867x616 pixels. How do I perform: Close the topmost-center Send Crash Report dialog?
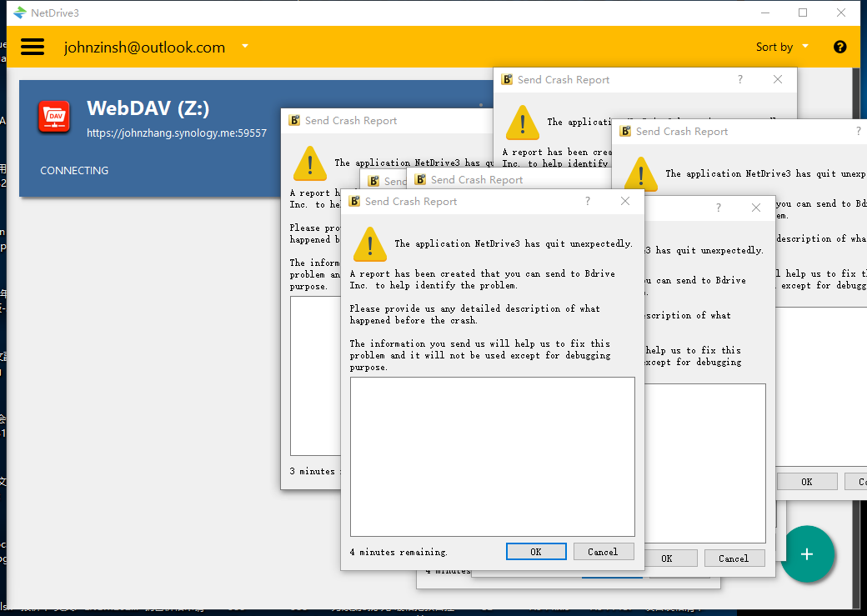(x=778, y=80)
